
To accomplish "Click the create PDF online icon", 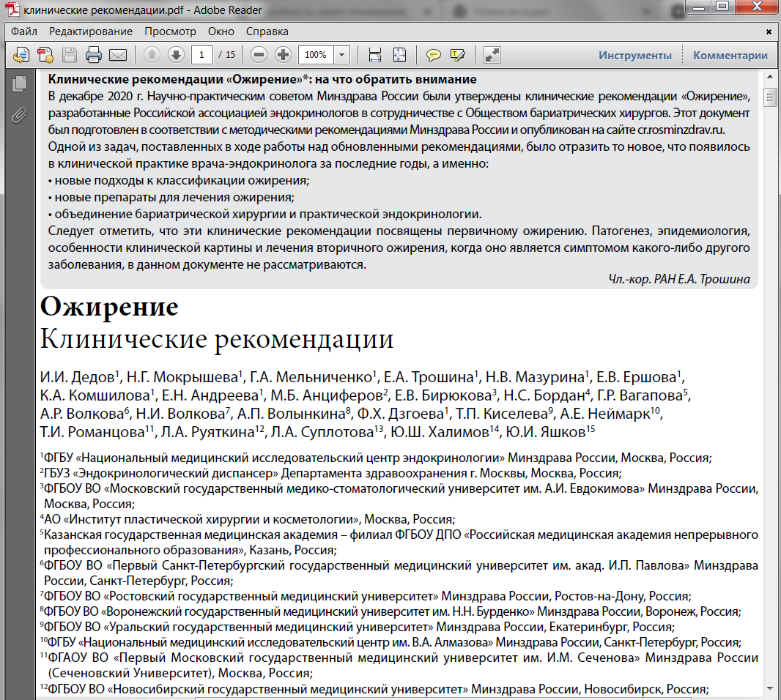I will click(21, 55).
